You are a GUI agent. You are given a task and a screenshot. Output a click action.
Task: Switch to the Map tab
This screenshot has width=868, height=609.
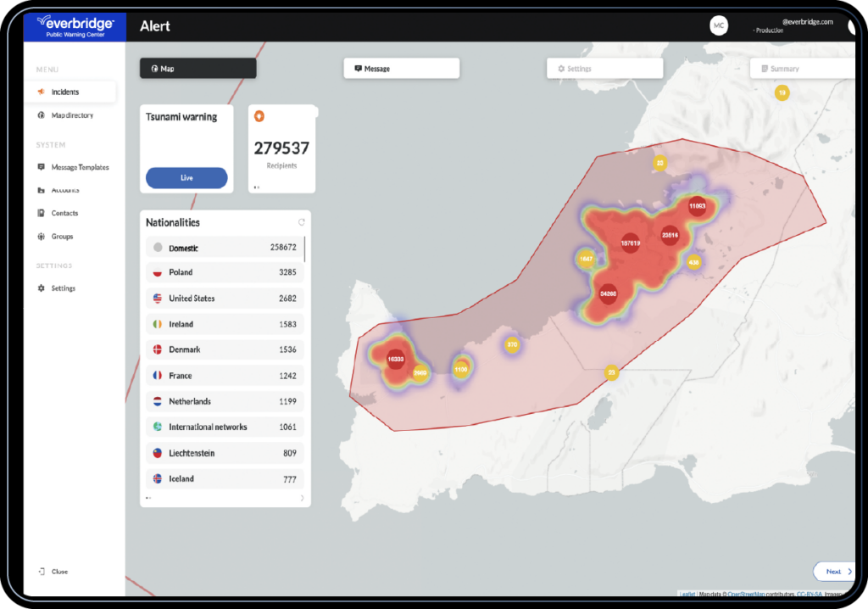click(198, 69)
